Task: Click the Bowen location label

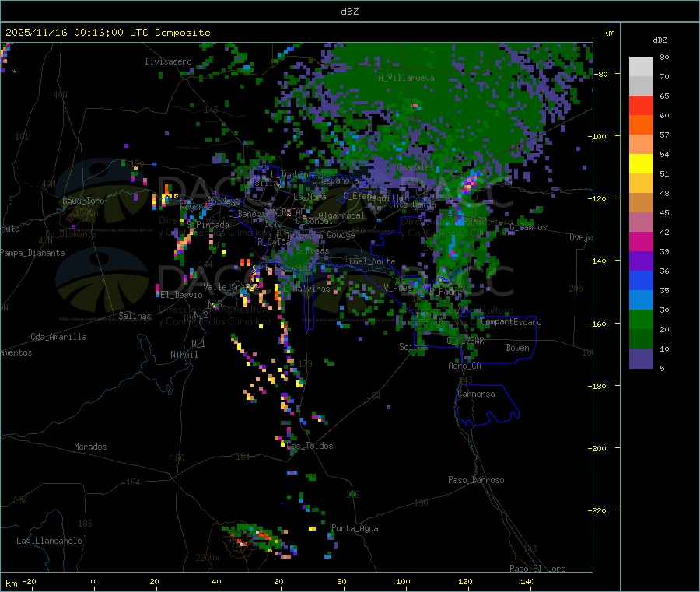Action: tap(517, 348)
